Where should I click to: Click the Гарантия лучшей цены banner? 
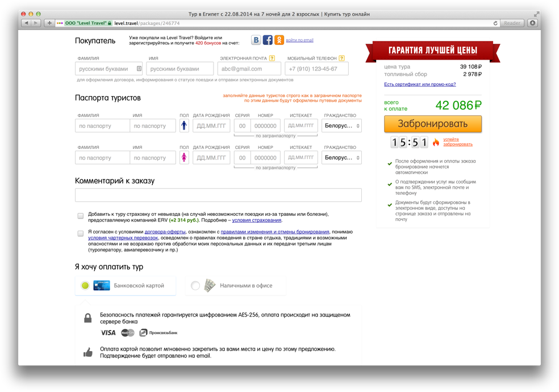(433, 51)
